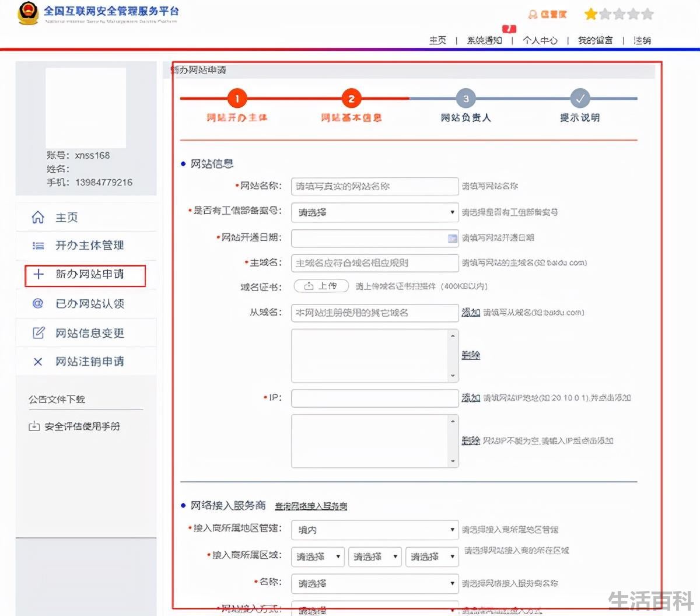Click the IP list box down arrow
This screenshot has width=700, height=616.
(453, 461)
